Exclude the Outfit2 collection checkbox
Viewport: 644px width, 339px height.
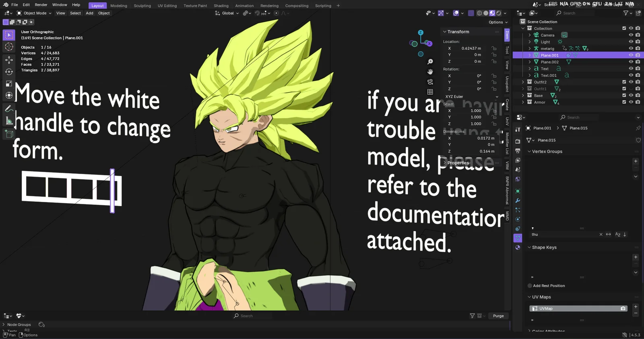pyautogui.click(x=624, y=82)
